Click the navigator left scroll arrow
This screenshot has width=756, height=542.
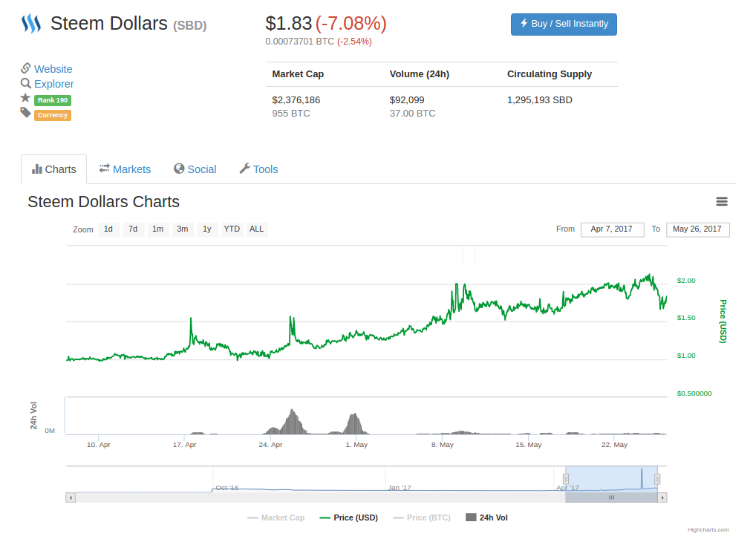coord(71,497)
